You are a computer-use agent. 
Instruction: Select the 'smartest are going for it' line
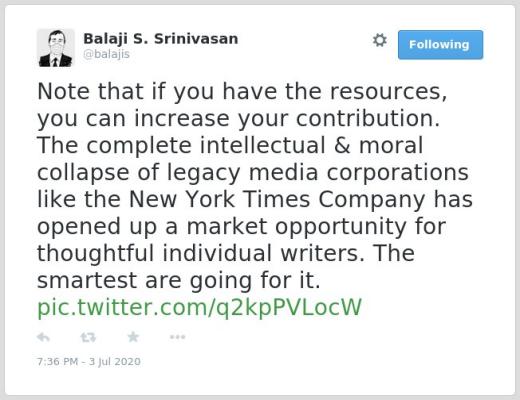(179, 281)
